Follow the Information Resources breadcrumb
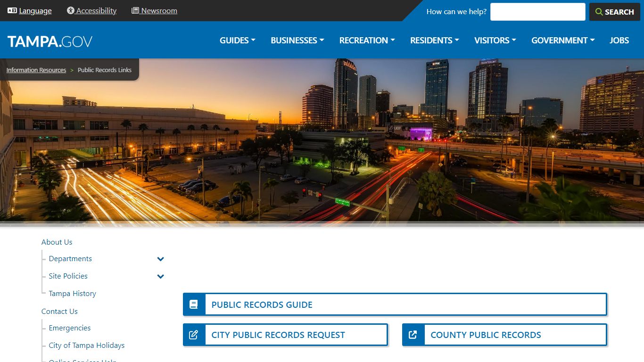Image resolution: width=644 pixels, height=362 pixels. [x=36, y=70]
